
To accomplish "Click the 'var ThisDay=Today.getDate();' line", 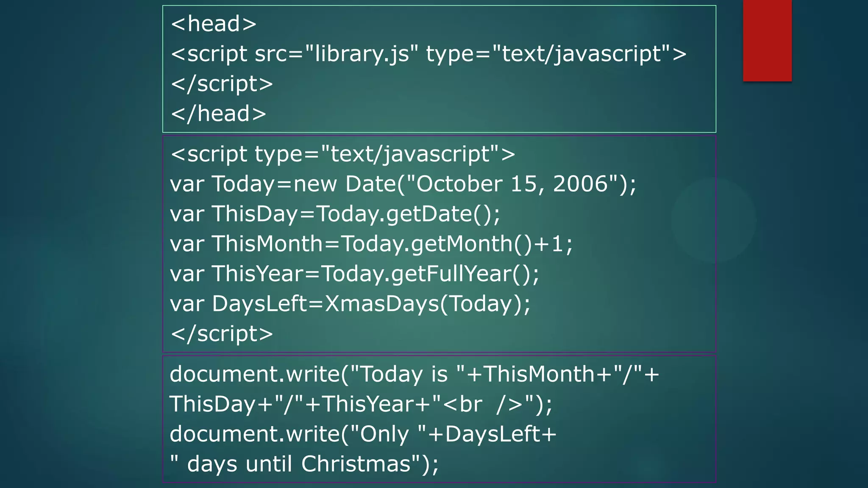I will (x=335, y=214).
